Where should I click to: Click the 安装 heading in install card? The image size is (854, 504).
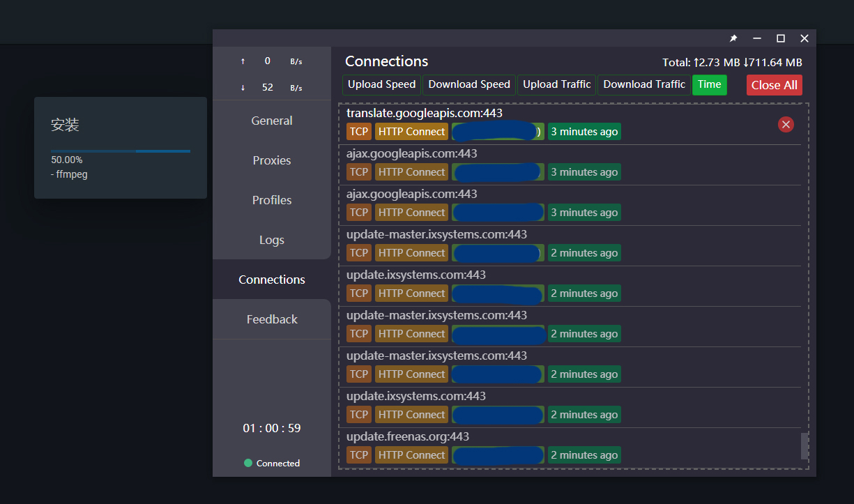[x=65, y=125]
